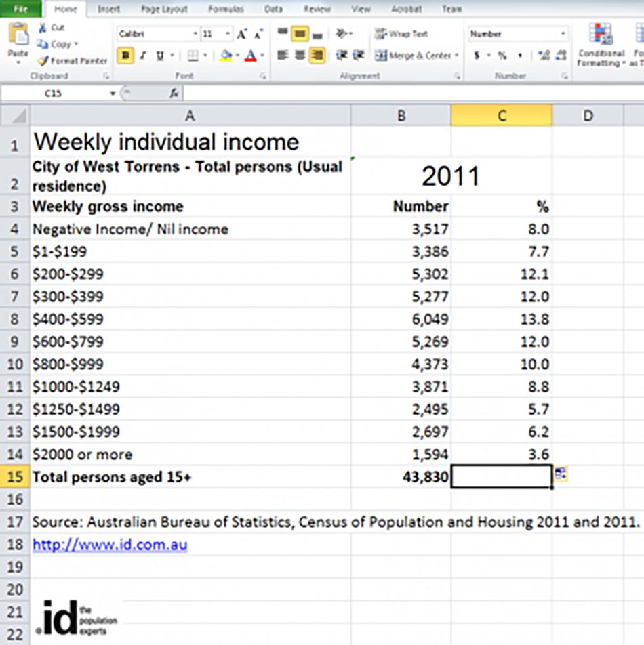Image resolution: width=644 pixels, height=645 pixels.
Task: Decrease Decimal places
Action: click(x=561, y=55)
